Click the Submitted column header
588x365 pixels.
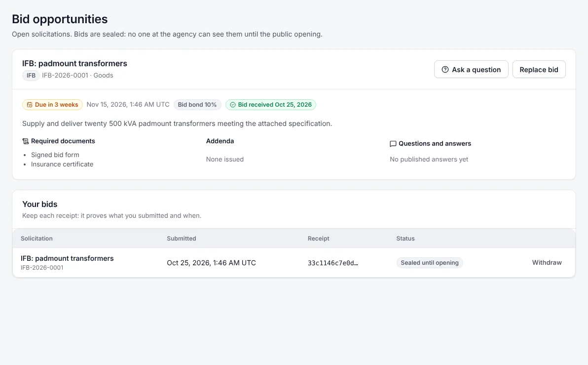182,239
